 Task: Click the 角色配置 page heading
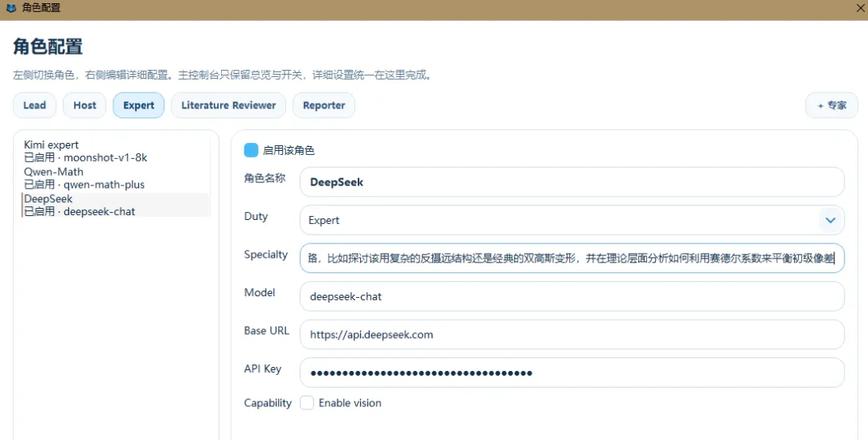coord(48,47)
